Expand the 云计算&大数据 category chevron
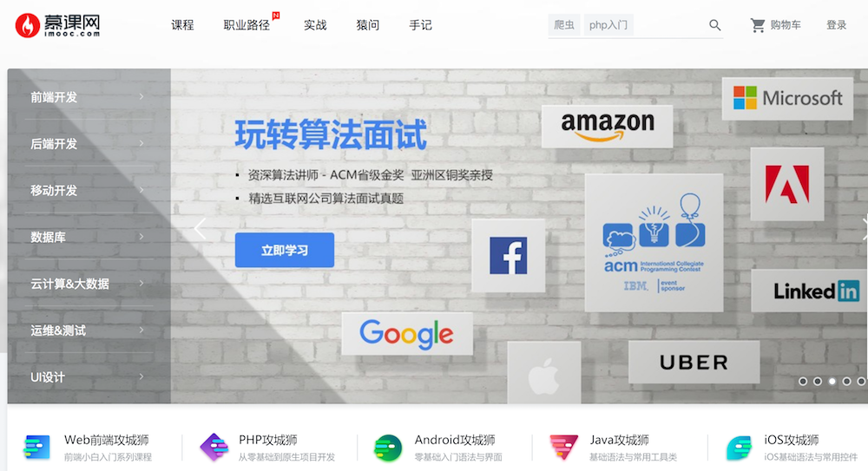Screen dimensions: 868x471 coord(141,284)
